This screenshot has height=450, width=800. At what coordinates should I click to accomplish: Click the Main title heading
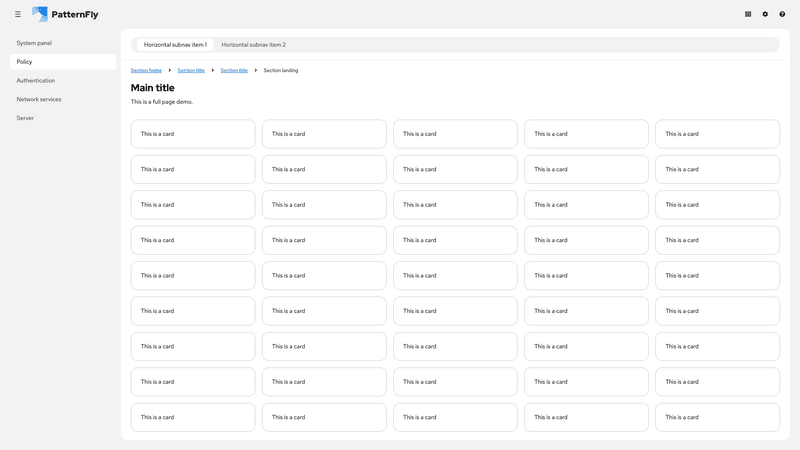click(x=152, y=88)
